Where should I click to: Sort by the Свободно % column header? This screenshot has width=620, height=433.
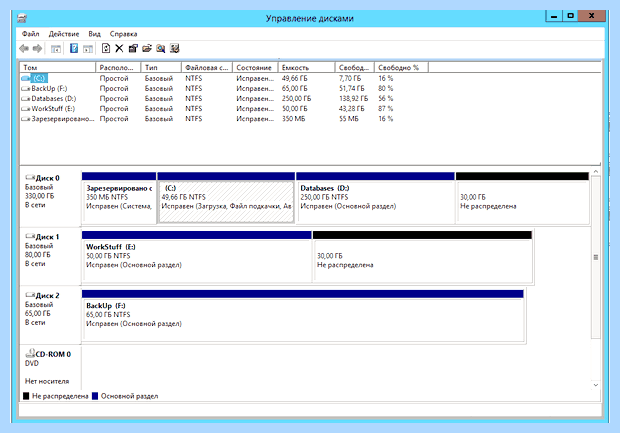point(401,68)
